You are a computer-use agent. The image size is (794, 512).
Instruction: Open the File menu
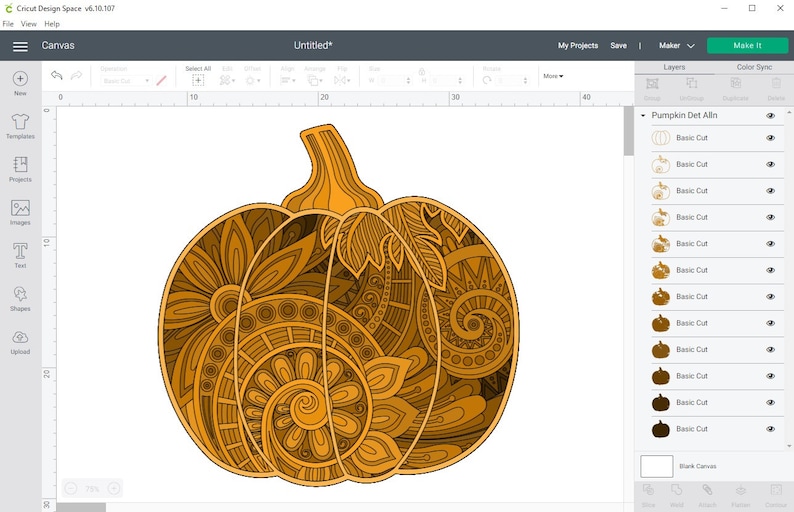point(8,24)
